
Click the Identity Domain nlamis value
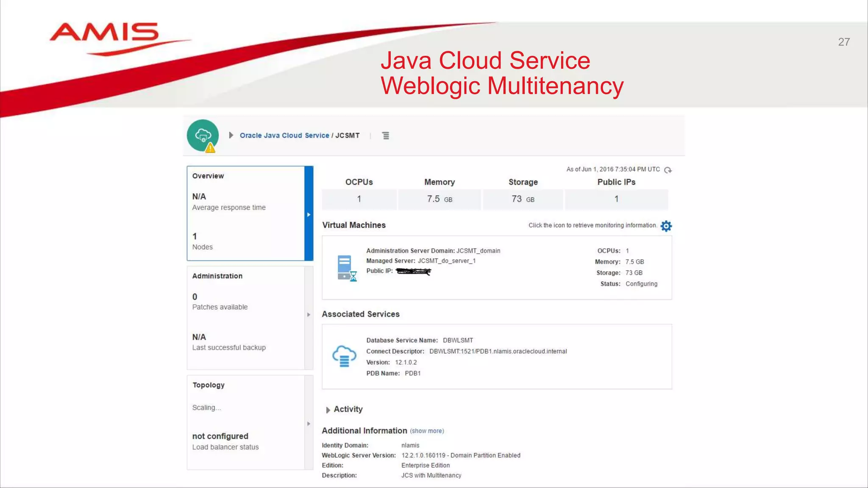tap(410, 445)
